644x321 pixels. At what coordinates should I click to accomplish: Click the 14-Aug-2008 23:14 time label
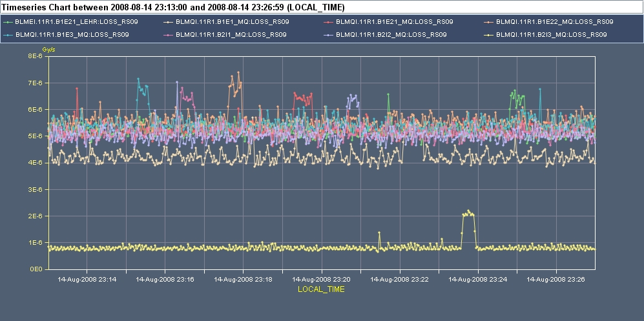click(87, 279)
